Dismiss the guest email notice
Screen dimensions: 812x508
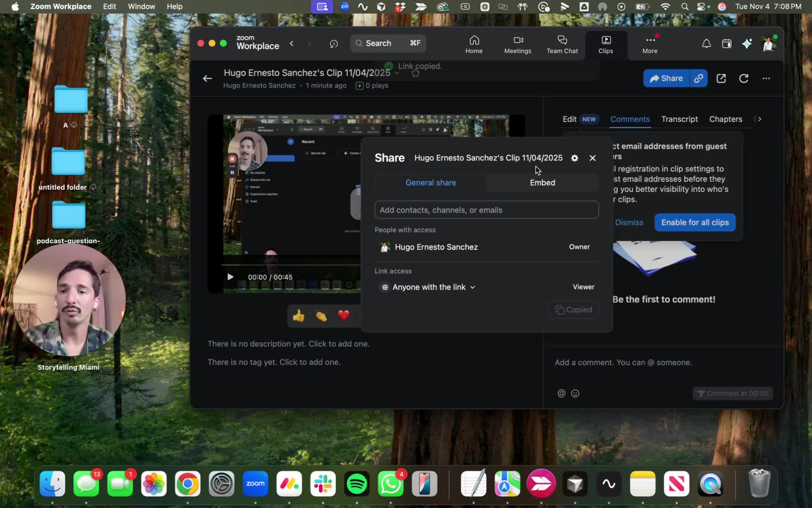[629, 222]
